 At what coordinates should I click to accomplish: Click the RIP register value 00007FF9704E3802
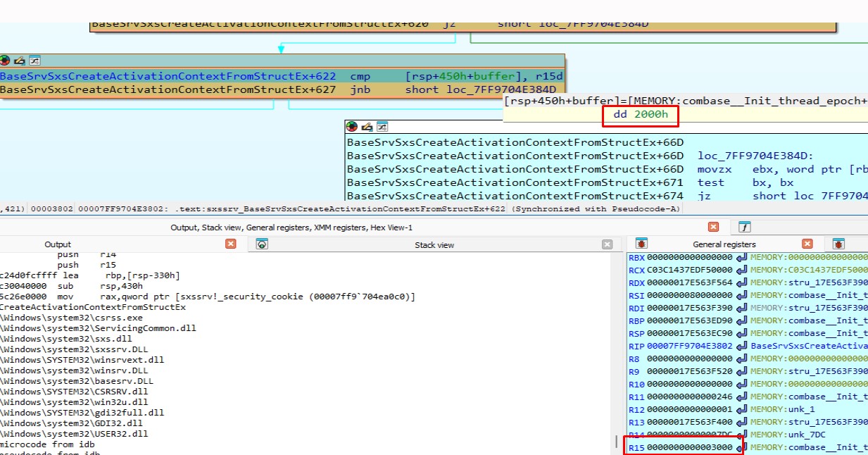click(690, 346)
